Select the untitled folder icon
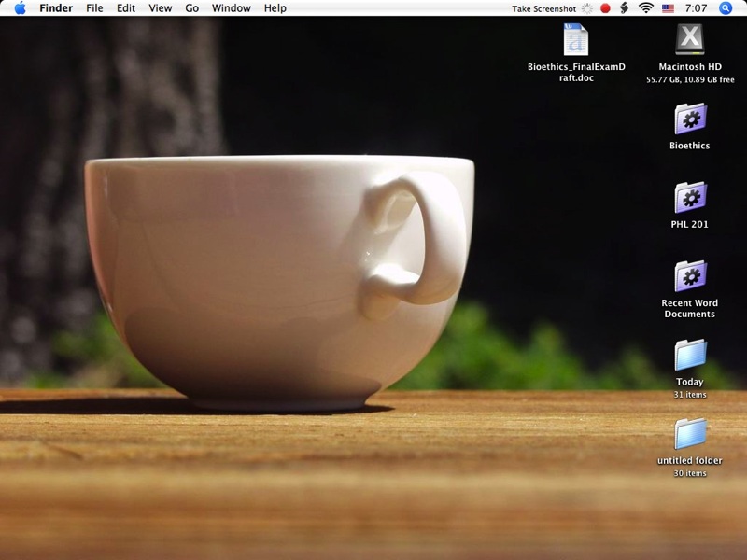This screenshot has width=747, height=560. tap(690, 434)
